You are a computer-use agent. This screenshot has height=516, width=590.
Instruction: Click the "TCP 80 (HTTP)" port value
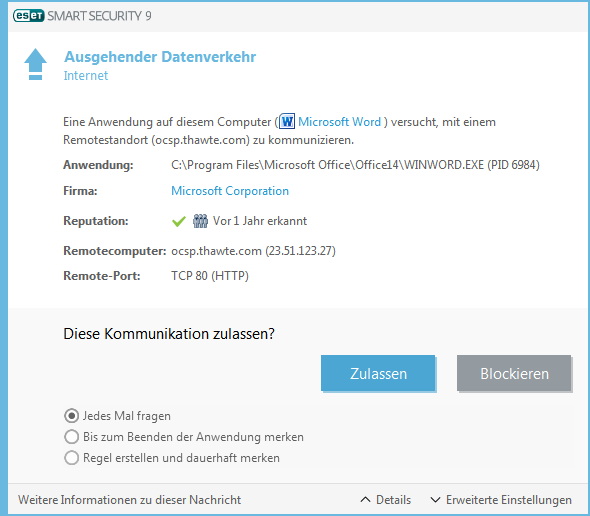click(x=210, y=276)
